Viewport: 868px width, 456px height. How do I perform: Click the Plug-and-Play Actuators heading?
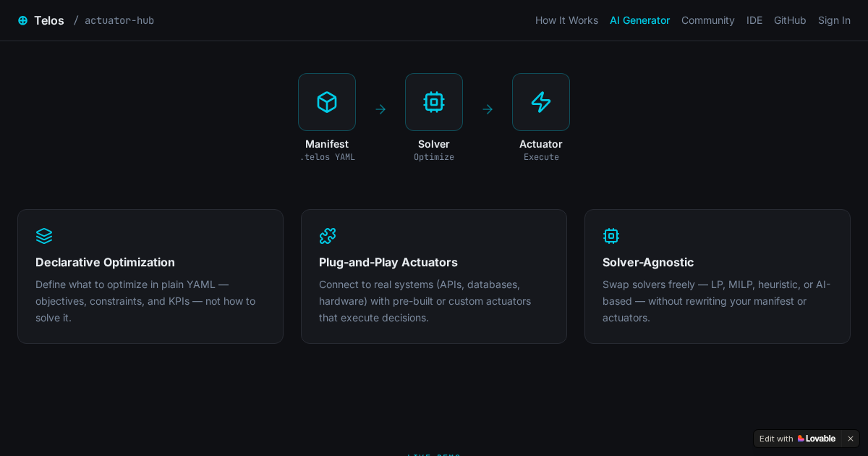coord(388,262)
